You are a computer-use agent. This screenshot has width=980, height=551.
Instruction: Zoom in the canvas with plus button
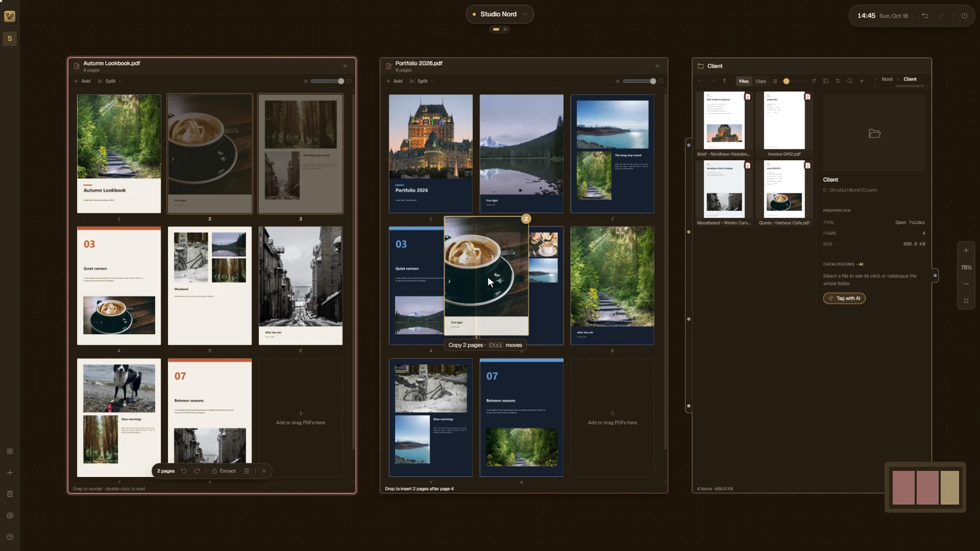(966, 250)
